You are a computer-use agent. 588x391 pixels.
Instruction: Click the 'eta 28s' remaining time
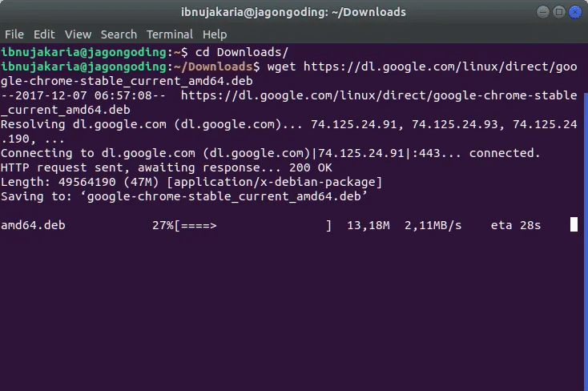pyautogui.click(x=516, y=225)
